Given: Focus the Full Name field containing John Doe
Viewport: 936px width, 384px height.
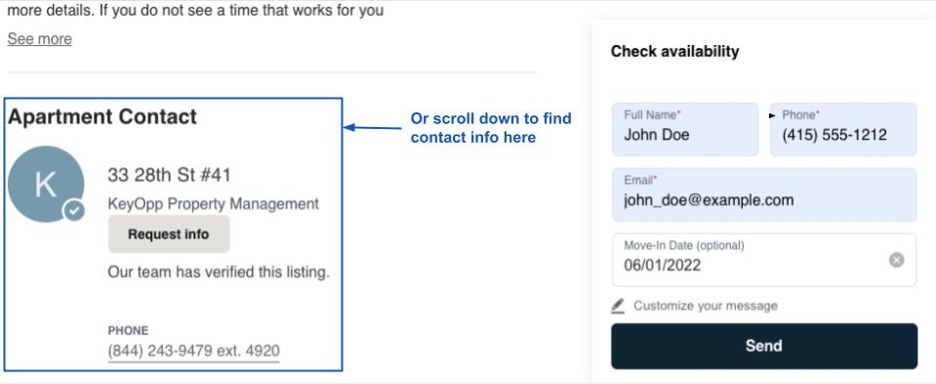Looking at the screenshot, I should pos(685,129).
